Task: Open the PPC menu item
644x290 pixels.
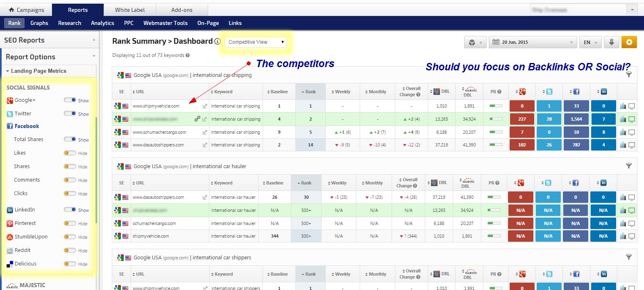Action: click(129, 23)
